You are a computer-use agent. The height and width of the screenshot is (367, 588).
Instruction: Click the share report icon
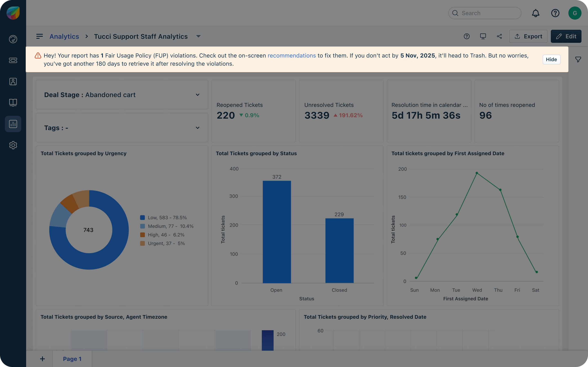point(499,36)
